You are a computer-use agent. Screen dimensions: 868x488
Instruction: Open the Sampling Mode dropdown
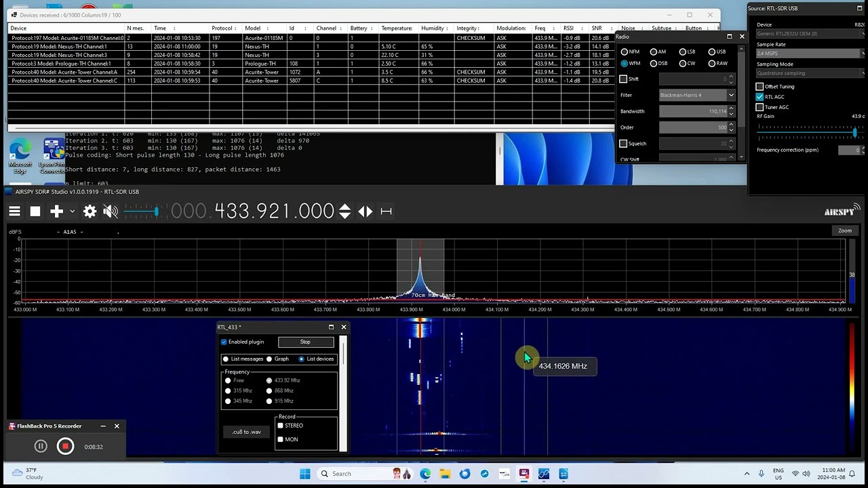pyautogui.click(x=810, y=73)
